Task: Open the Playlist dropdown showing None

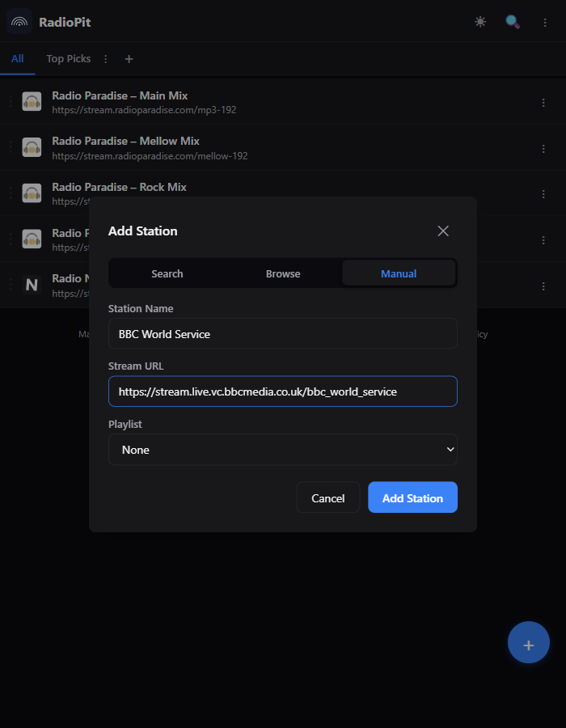Action: [283, 450]
